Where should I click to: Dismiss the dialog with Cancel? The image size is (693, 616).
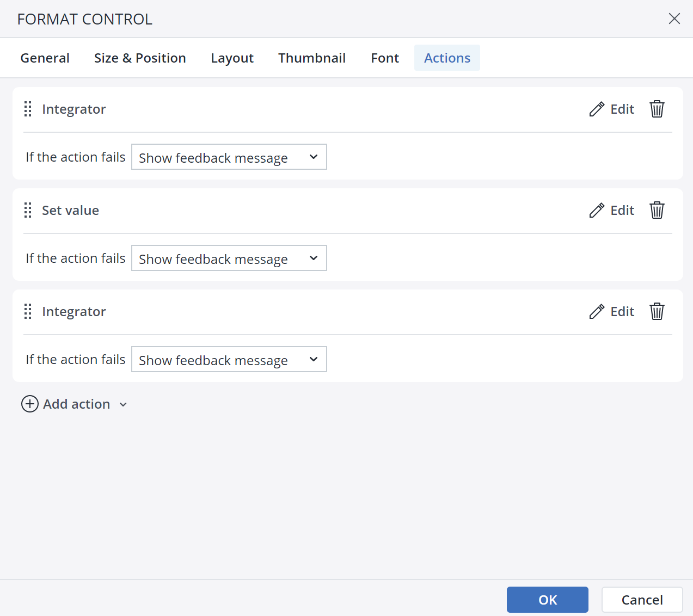pos(642,600)
